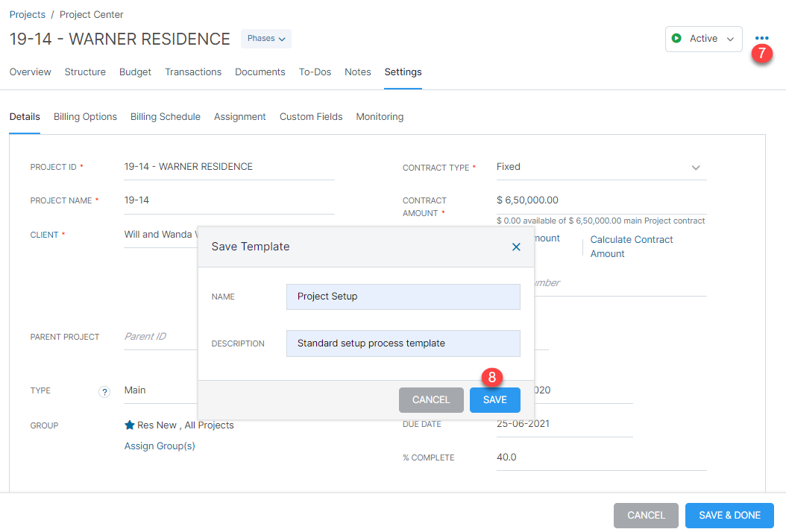Screen dimensions: 786x532
Task: Open the Transactions tab
Action: 193,72
